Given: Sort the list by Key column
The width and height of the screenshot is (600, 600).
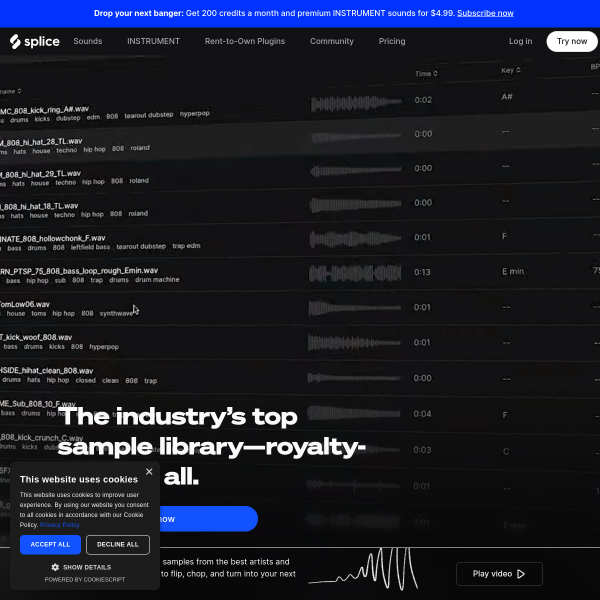Looking at the screenshot, I should [511, 70].
